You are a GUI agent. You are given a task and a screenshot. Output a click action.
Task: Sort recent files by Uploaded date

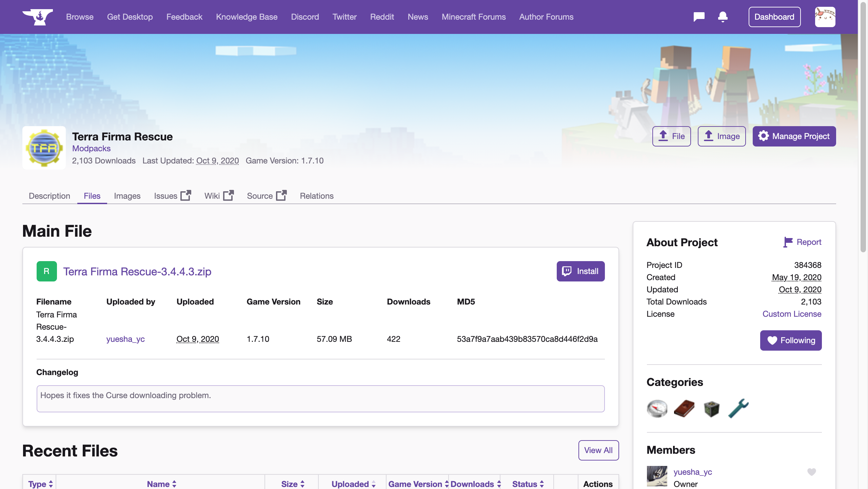(x=354, y=484)
